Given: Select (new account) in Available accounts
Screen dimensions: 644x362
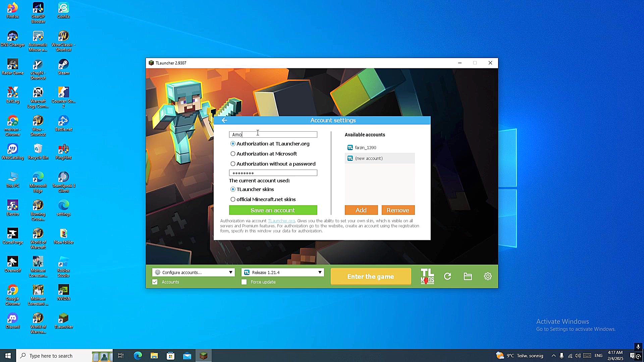Looking at the screenshot, I should tap(380, 158).
